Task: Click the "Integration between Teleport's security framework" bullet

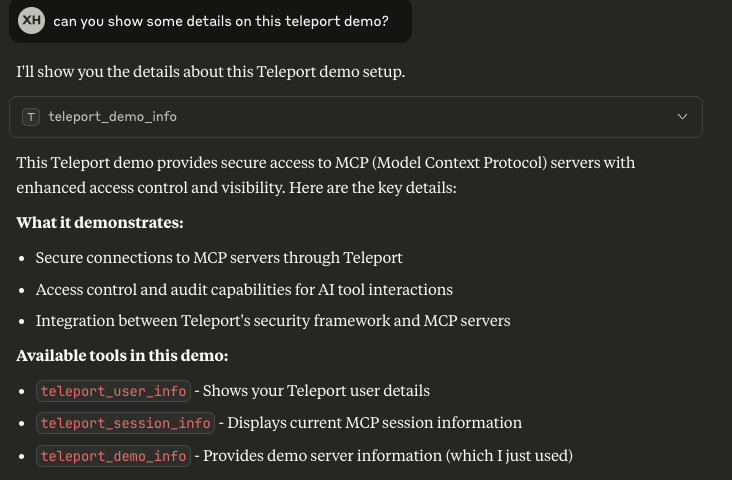Action: pyautogui.click(x=273, y=321)
